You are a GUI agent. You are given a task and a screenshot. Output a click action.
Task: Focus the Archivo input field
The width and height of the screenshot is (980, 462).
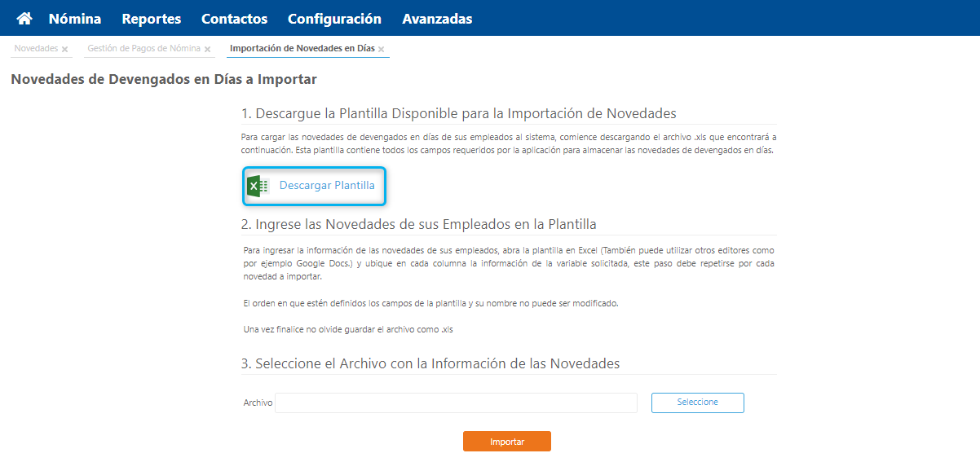(x=456, y=403)
